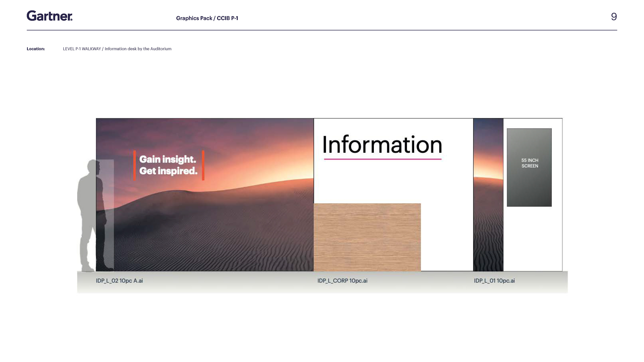Click the pink underline below Information
This screenshot has width=644, height=362.
pyautogui.click(x=383, y=159)
